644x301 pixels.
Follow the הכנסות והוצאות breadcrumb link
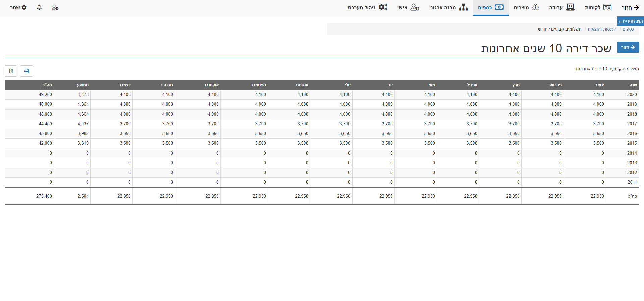pos(602,29)
